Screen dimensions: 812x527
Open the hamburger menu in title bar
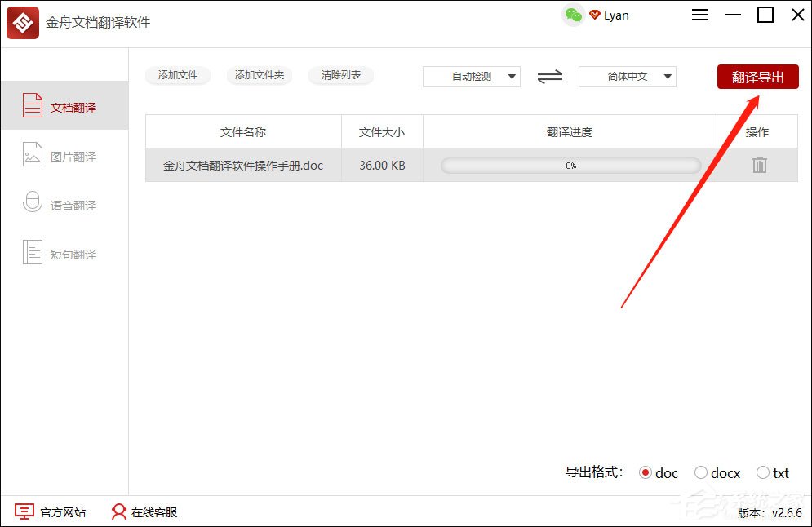point(699,15)
